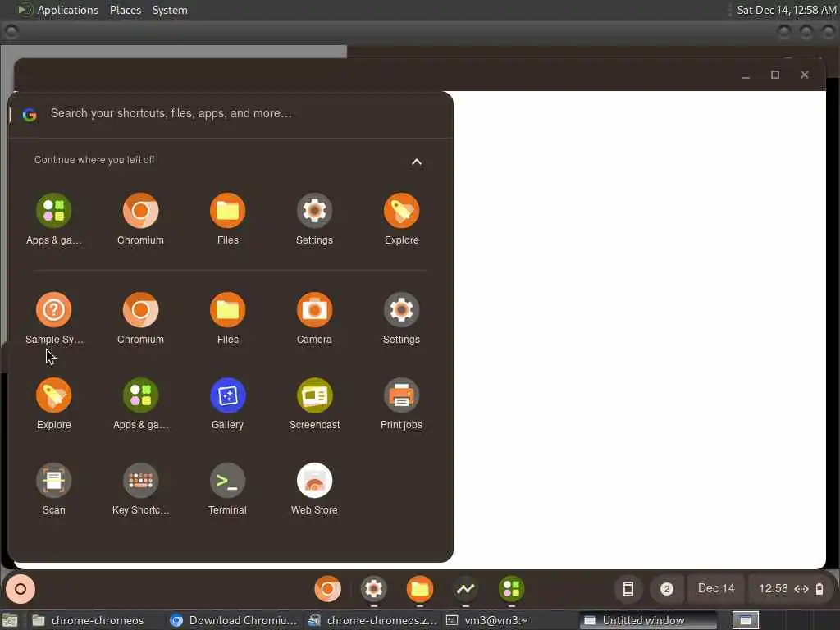
Task: Open the Applications menu in top panel
Action: tap(67, 10)
